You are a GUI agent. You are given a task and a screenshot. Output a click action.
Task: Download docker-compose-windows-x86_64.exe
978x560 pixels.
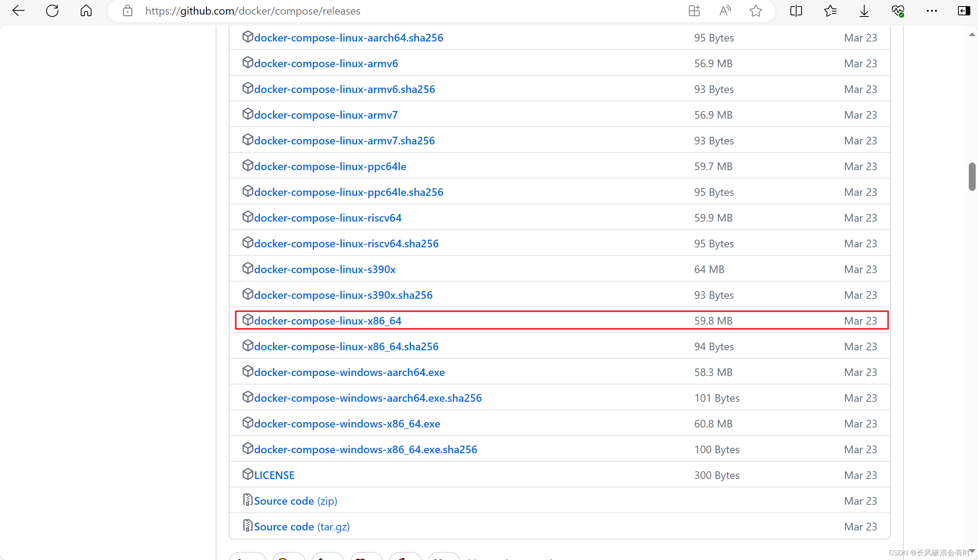point(347,424)
